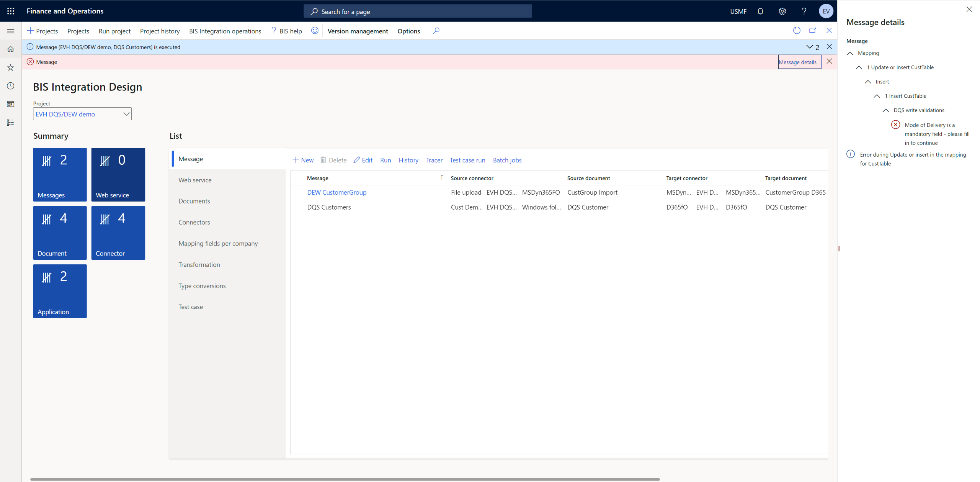Open Project history in action pane
The width and height of the screenshot is (980, 482).
pos(160,31)
